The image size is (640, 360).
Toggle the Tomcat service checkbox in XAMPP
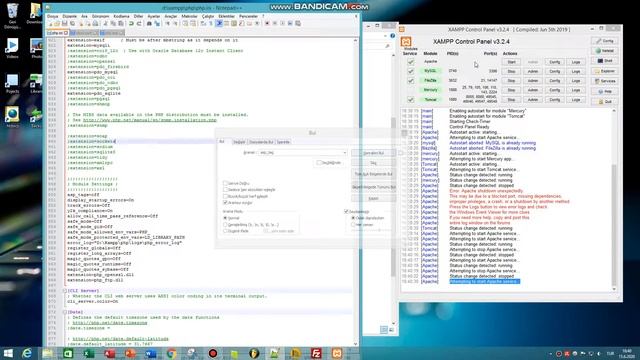(411, 100)
